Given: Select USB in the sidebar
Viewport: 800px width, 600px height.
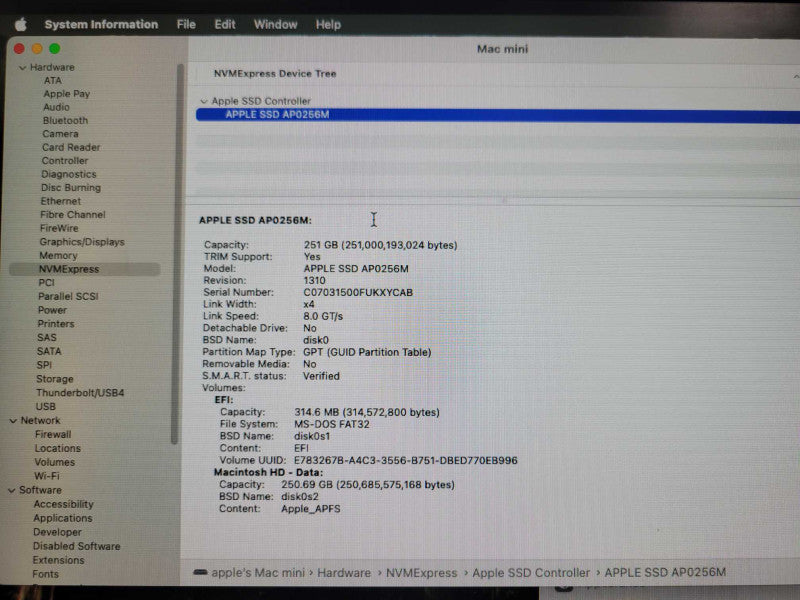Looking at the screenshot, I should click(x=45, y=407).
